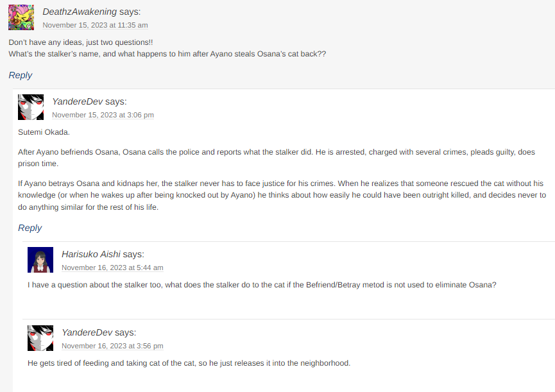Click the last YandereDev avatar icon
This screenshot has width=555, height=392.
(40, 338)
